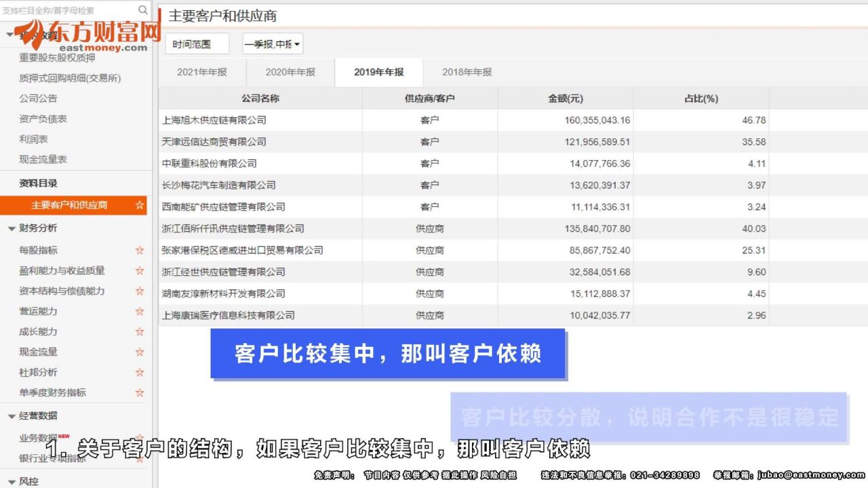Click 上海康瑞医疗信息科技有限公司 row name

(229, 315)
